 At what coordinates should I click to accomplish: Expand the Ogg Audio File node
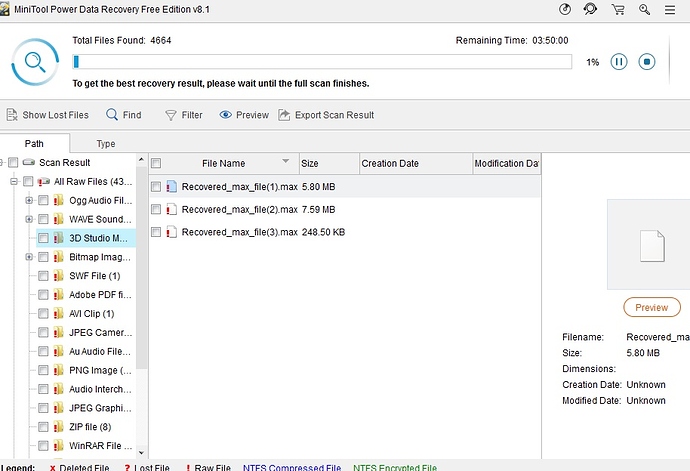(29, 200)
